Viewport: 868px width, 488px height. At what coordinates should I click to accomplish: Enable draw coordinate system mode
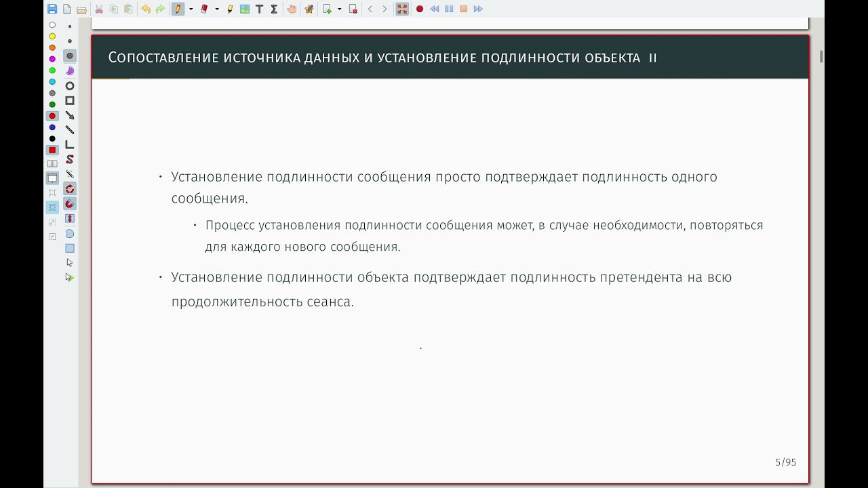coord(70,144)
